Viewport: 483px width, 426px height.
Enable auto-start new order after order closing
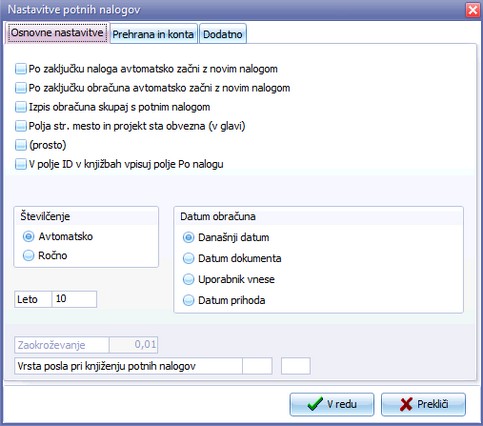21,69
